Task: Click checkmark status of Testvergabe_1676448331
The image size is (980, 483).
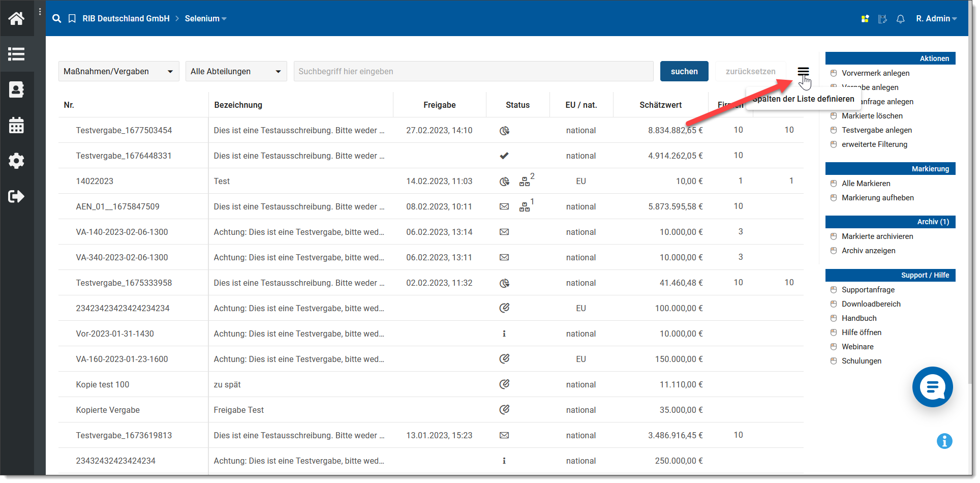Action: (x=504, y=156)
